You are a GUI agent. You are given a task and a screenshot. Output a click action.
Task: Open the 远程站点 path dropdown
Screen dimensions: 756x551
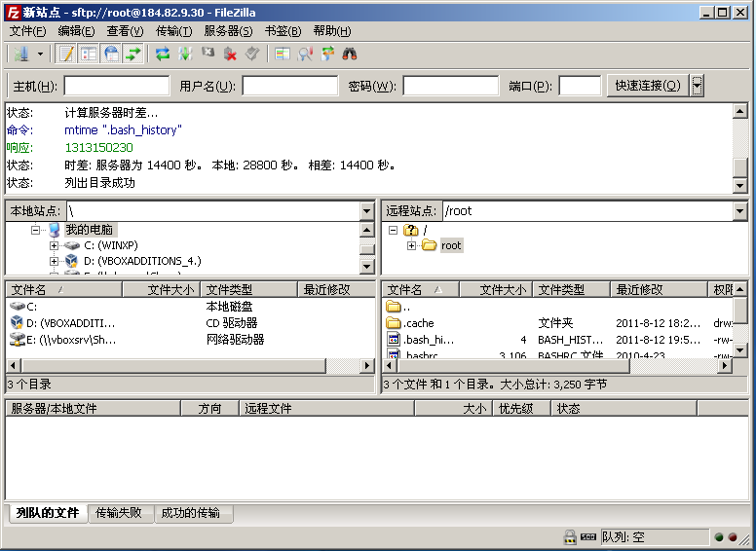click(739, 211)
